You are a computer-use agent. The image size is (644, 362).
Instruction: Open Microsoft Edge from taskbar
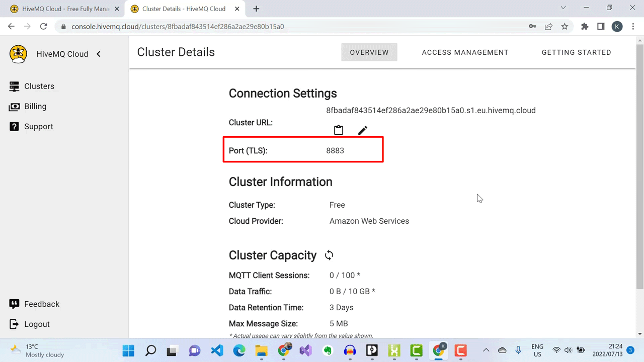(x=239, y=350)
